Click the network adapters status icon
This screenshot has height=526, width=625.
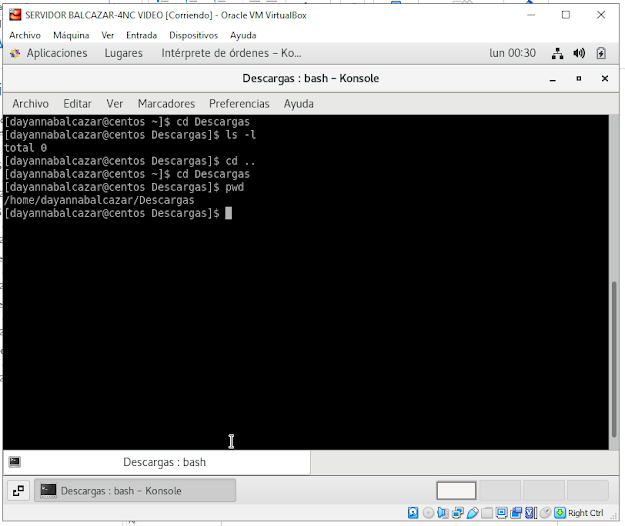[x=458, y=513]
